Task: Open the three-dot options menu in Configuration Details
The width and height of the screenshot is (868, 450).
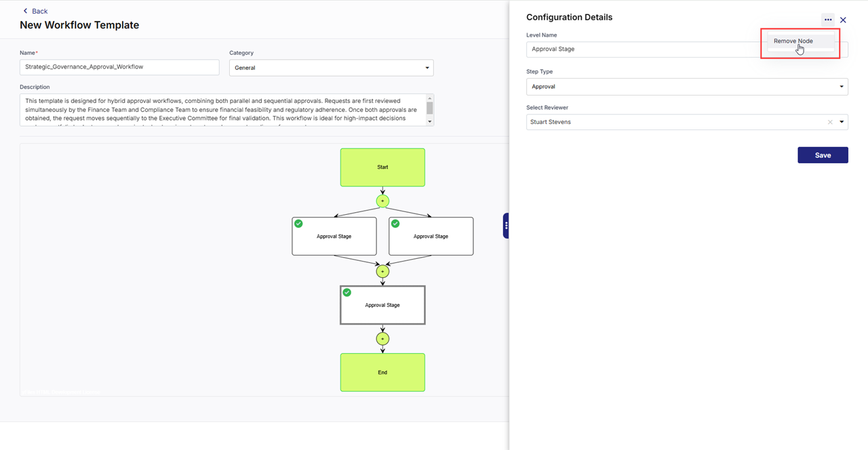Action: 828,20
